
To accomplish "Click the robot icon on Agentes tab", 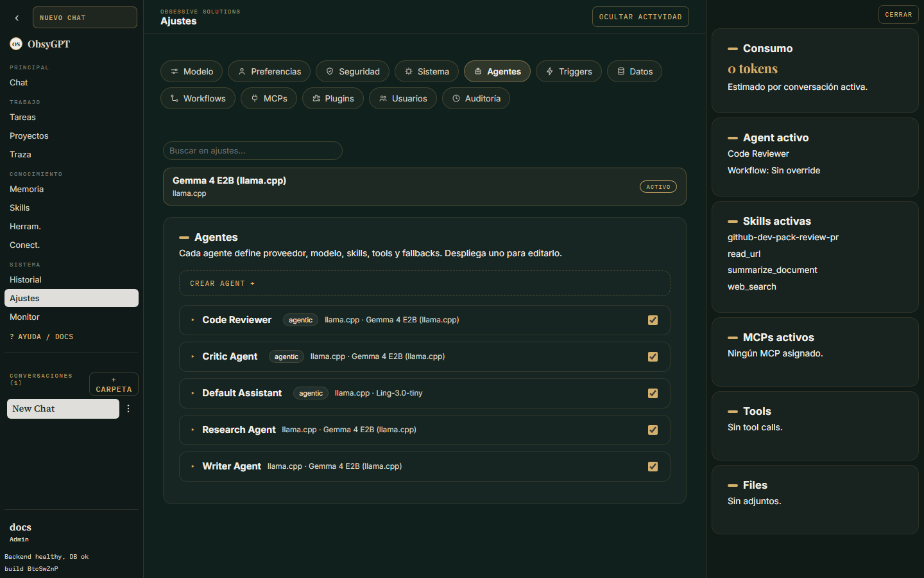I will [x=478, y=71].
